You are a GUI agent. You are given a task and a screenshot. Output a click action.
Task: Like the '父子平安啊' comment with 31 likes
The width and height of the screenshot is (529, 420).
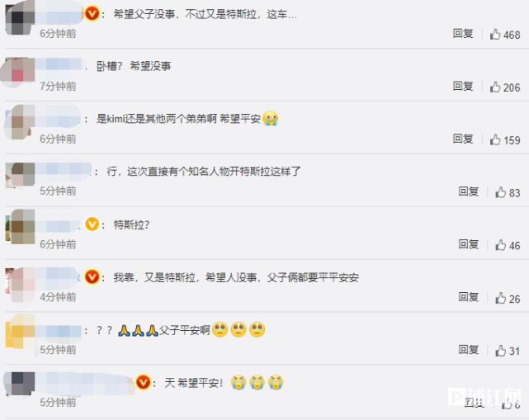[x=500, y=350]
